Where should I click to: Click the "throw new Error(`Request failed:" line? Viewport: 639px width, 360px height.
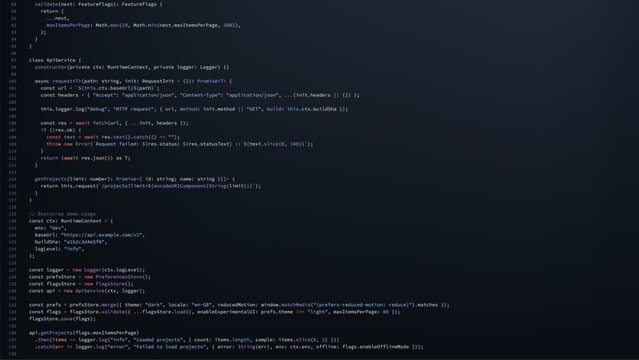(x=180, y=144)
